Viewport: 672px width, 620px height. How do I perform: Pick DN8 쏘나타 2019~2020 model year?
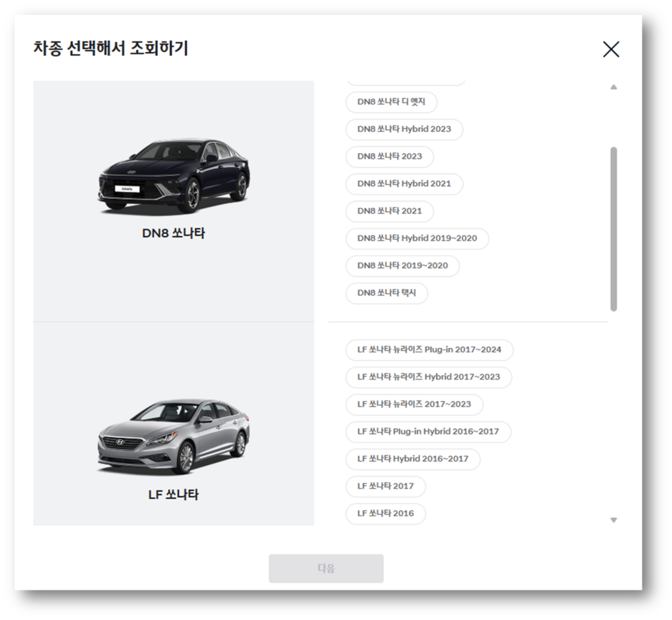coord(402,266)
